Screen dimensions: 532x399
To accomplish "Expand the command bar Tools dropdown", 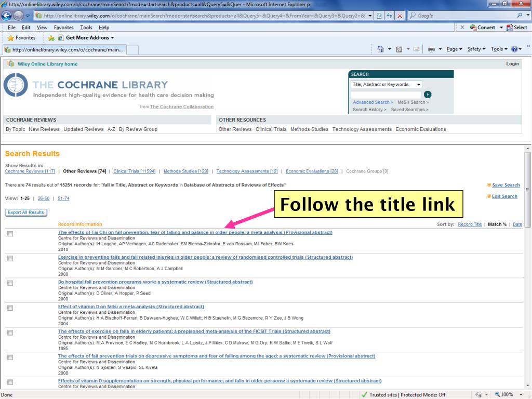I will [x=499, y=49].
